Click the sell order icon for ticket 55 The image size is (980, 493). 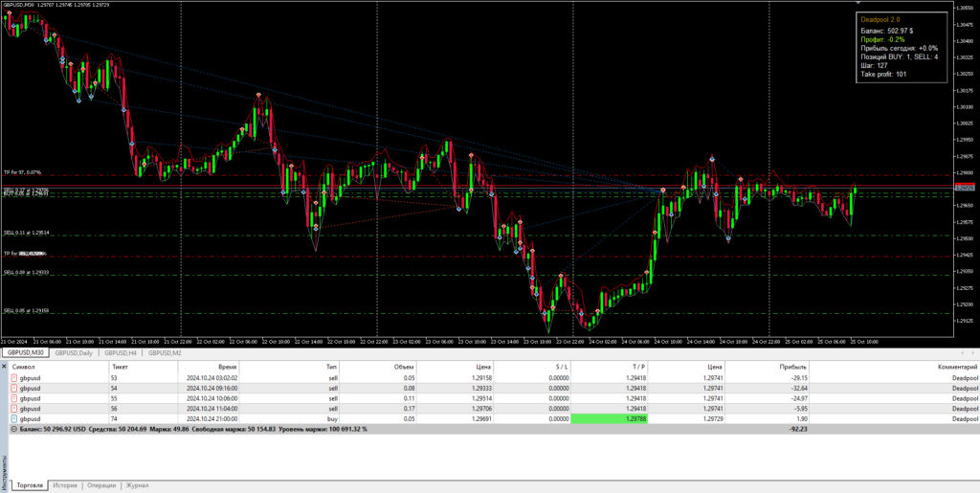coord(14,398)
